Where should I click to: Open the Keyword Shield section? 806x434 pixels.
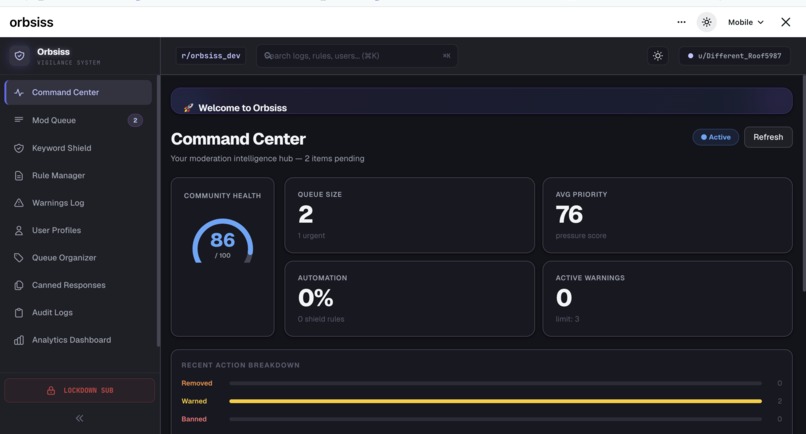pos(78,148)
